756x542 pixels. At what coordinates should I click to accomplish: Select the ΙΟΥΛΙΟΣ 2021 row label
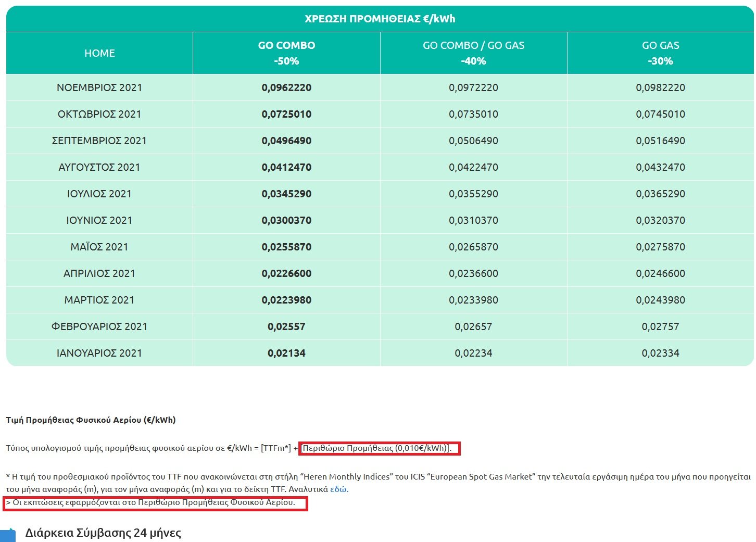(x=99, y=194)
